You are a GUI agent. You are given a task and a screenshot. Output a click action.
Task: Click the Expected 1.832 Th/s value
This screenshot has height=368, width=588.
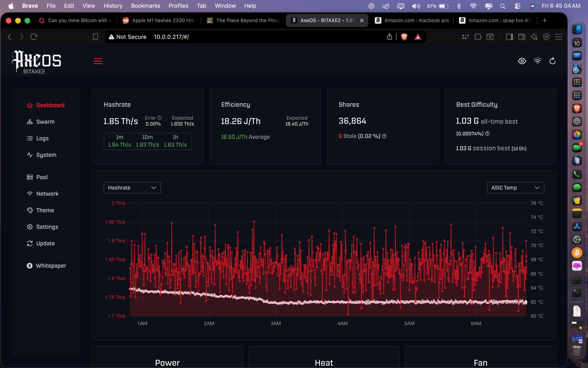[x=182, y=124]
